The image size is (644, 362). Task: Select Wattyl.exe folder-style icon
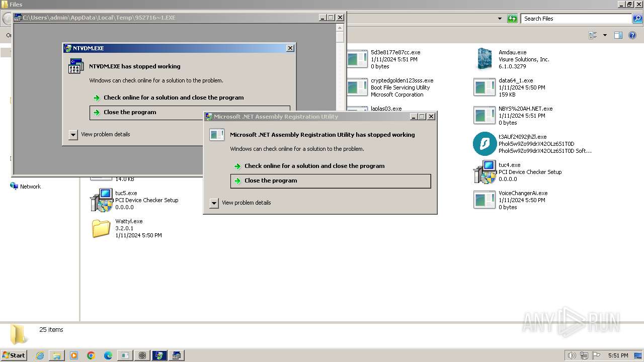point(101,228)
